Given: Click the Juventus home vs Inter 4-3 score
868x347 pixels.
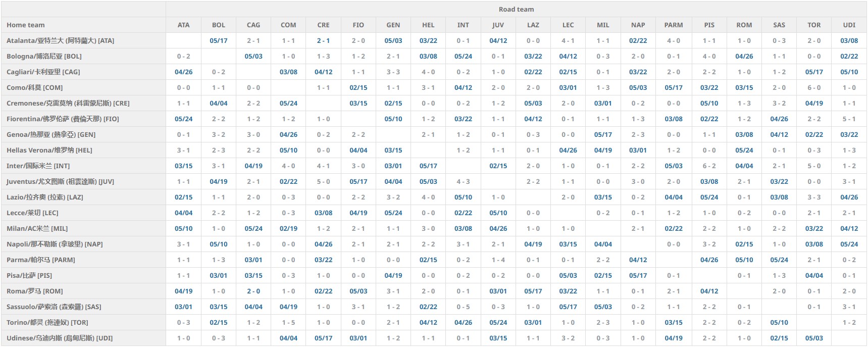Looking at the screenshot, I should point(463,181).
